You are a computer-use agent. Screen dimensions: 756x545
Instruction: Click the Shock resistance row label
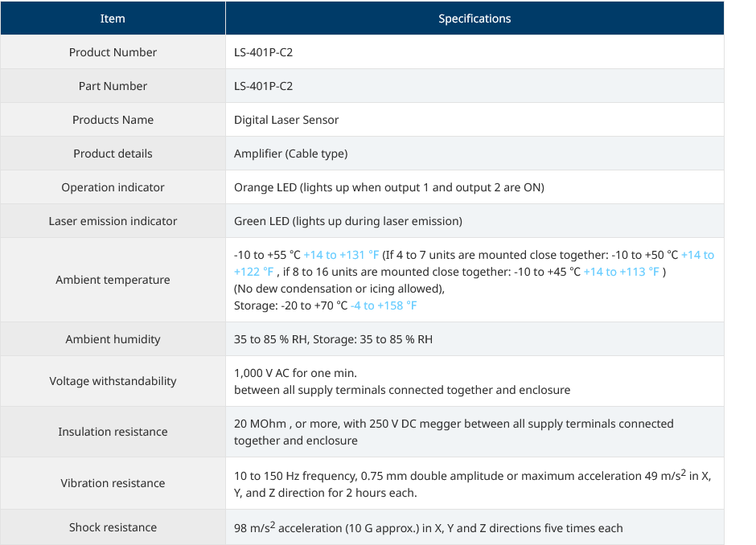point(113,527)
